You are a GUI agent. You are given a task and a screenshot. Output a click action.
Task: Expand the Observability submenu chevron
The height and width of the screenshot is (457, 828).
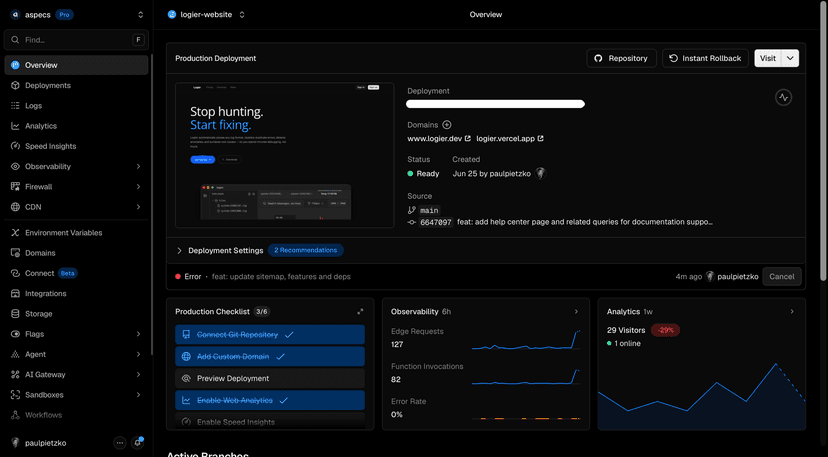(x=138, y=166)
